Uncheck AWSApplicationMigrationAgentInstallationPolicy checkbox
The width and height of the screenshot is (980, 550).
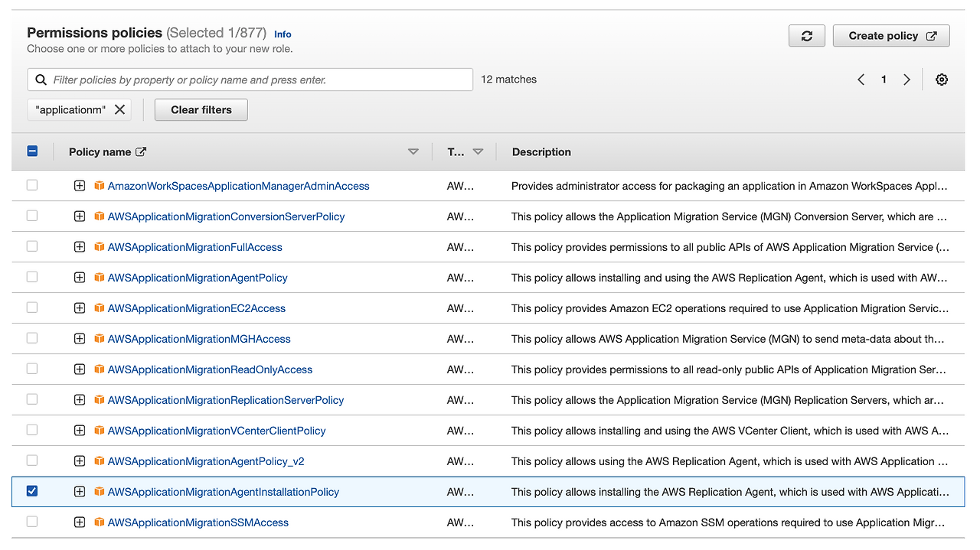tap(31, 491)
